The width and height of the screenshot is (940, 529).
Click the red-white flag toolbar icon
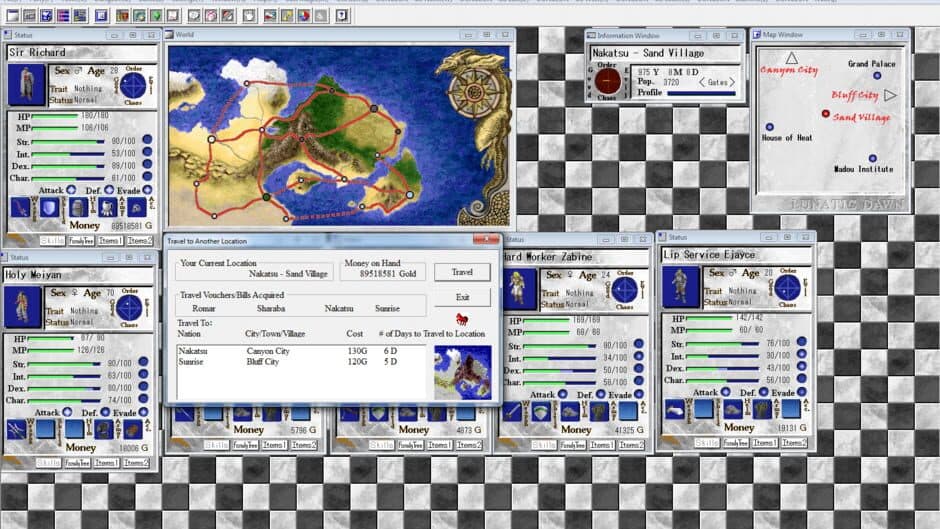pos(270,16)
